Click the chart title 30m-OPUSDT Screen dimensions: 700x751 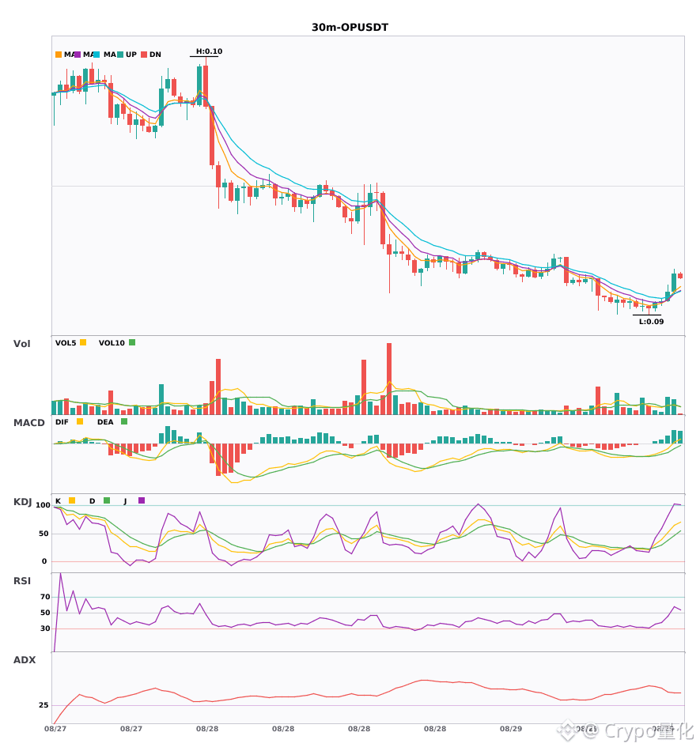350,28
